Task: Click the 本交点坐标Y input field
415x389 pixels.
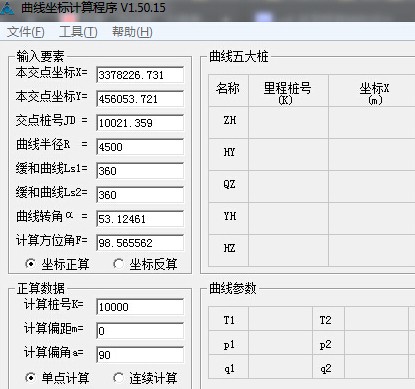Action: point(140,99)
